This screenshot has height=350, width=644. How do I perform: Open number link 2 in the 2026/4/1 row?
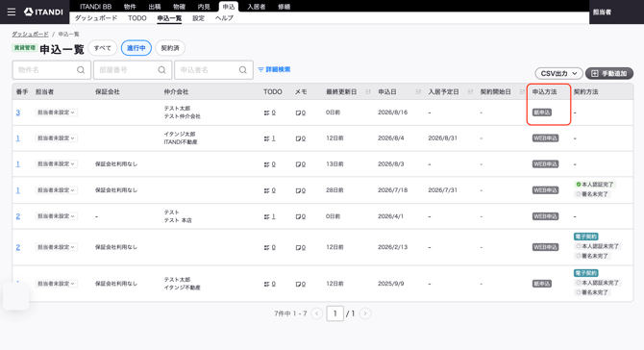(17, 216)
